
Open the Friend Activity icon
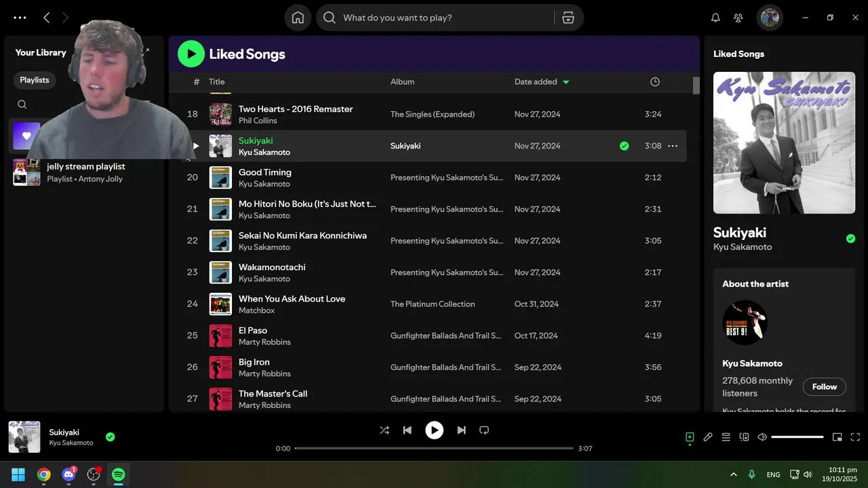(x=738, y=18)
